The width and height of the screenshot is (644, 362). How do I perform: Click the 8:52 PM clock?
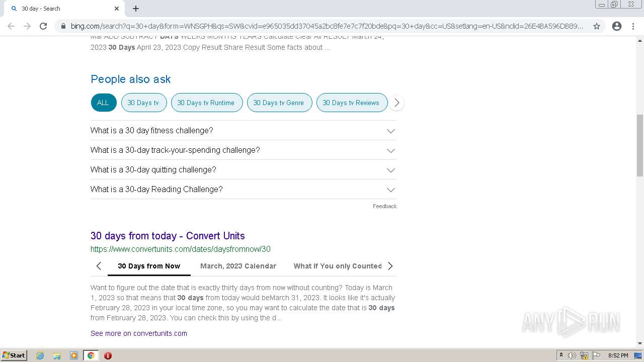point(618,355)
